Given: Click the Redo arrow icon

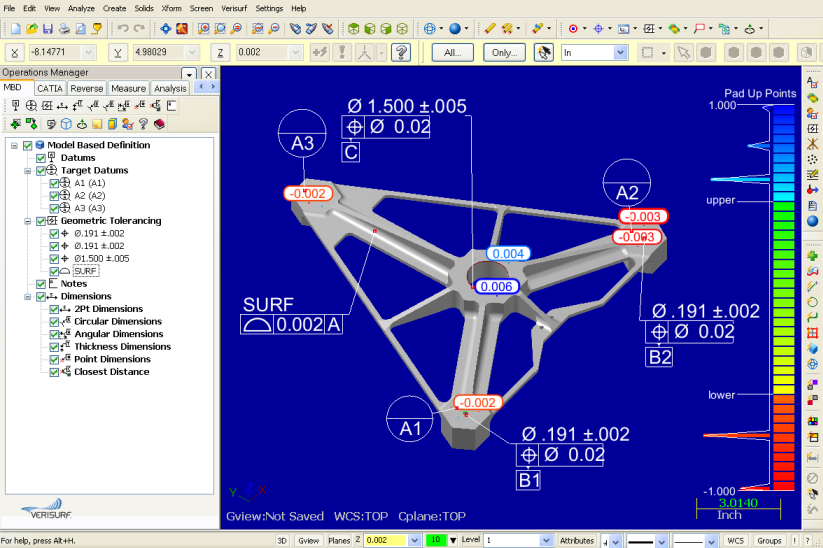Looking at the screenshot, I should pyautogui.click(x=140, y=29).
